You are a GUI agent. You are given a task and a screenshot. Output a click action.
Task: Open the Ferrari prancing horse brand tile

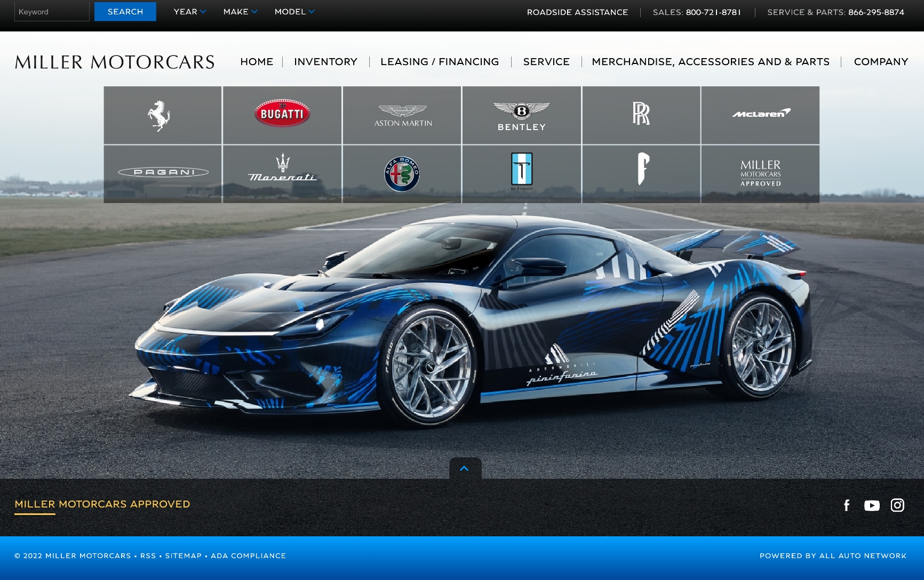pos(163,115)
